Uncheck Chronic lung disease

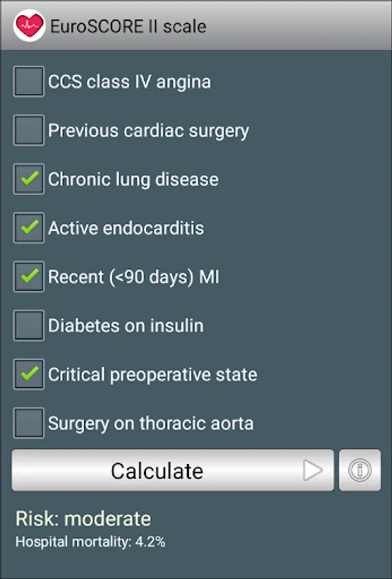[x=29, y=179]
